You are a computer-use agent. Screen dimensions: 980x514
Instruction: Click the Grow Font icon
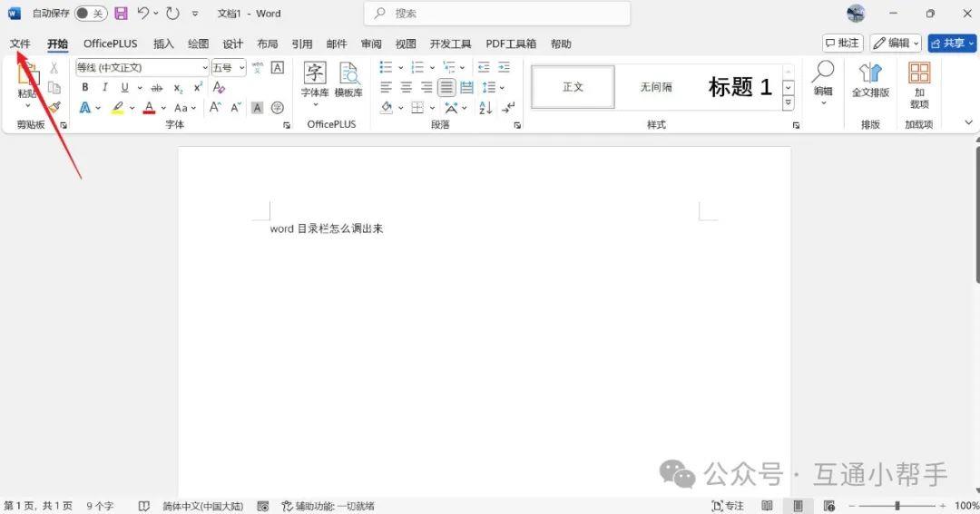(215, 107)
